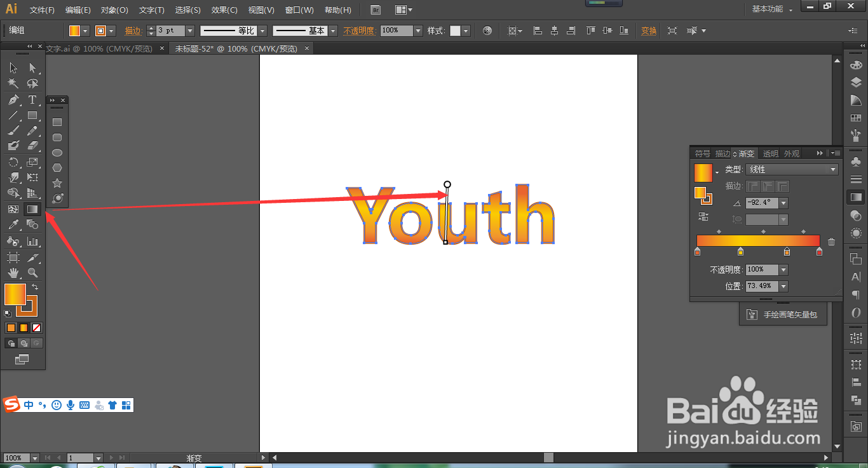The width and height of the screenshot is (868, 468).
Task: Swap fill and stroke colors
Action: 35,287
